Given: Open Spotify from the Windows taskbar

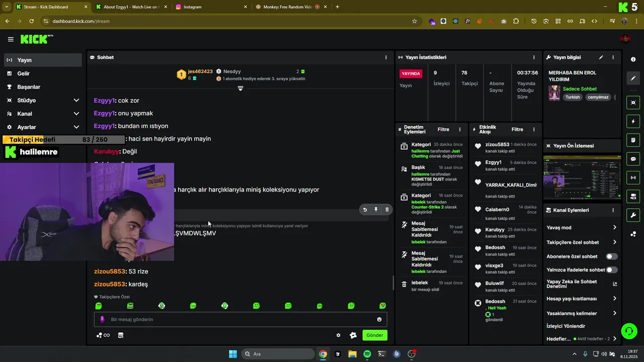Looking at the screenshot, I should point(367,354).
